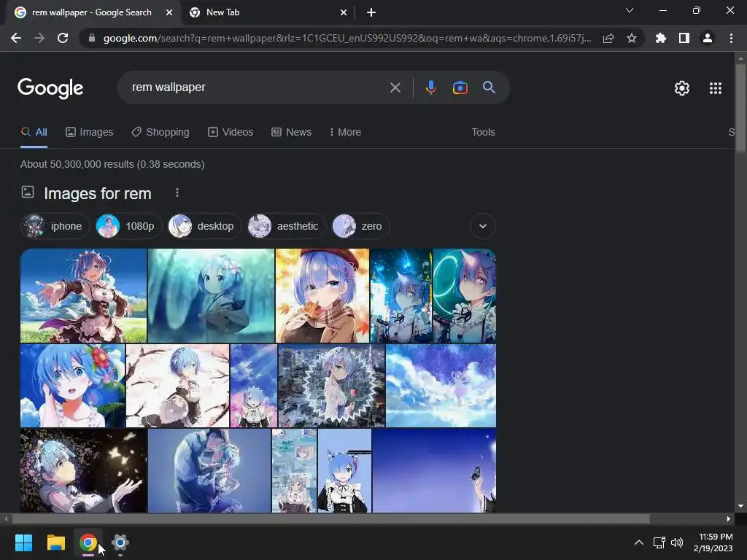Image resolution: width=747 pixels, height=560 pixels.
Task: Open blurry forest Rem image
Action: click(x=211, y=296)
